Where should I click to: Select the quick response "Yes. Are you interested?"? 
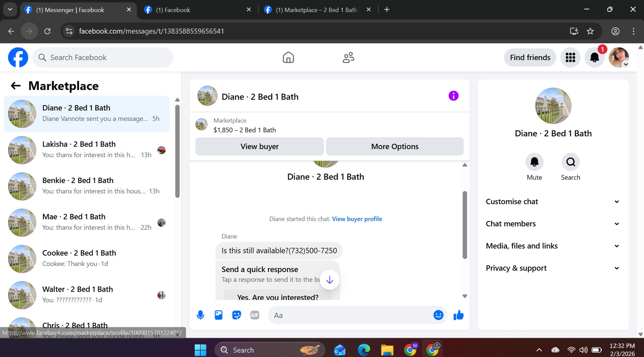[x=278, y=296]
